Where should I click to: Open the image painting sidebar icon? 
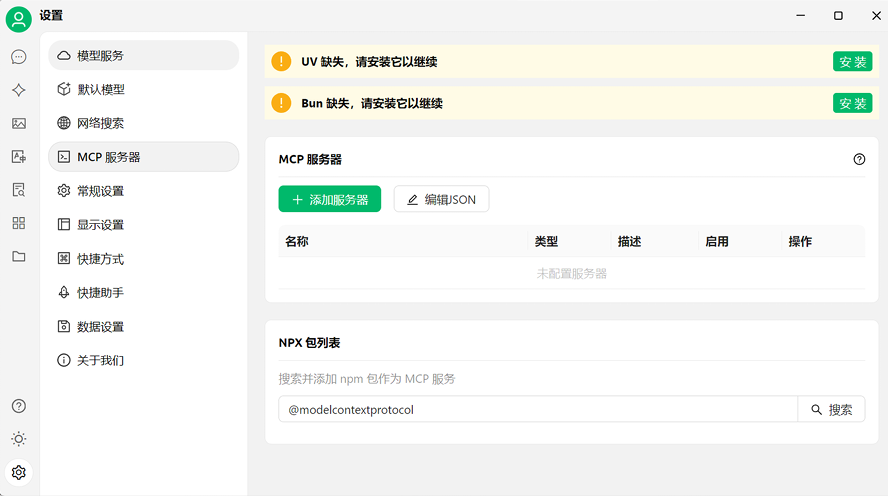point(19,123)
